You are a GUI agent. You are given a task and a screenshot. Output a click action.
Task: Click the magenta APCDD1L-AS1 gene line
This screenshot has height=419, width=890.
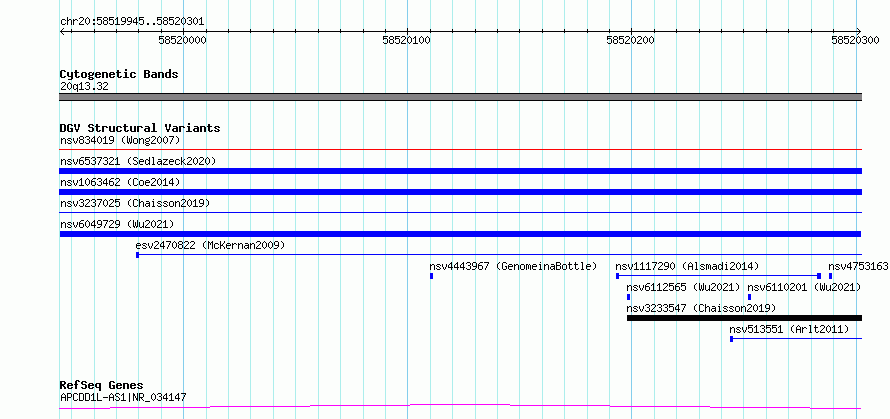[x=461, y=406]
